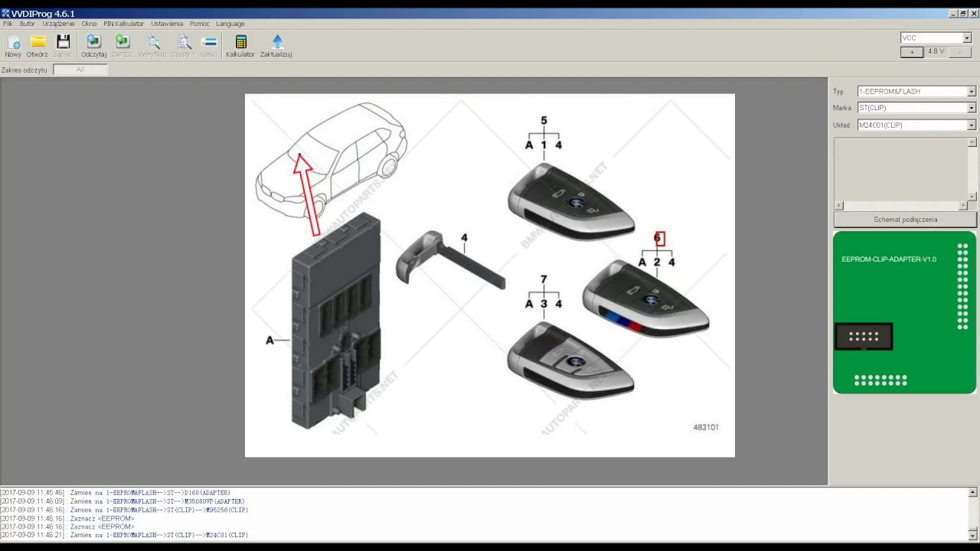This screenshot has height=551, width=980.
Task: Open the Urządzenie menu
Action: pyautogui.click(x=59, y=24)
